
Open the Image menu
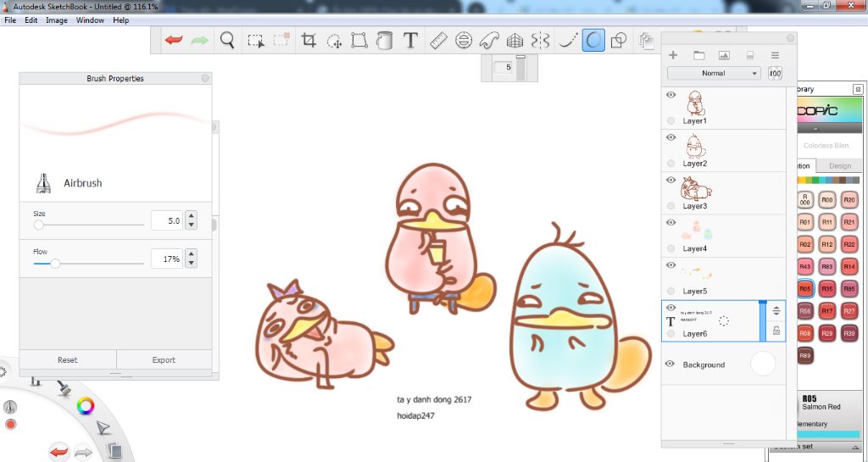point(57,19)
